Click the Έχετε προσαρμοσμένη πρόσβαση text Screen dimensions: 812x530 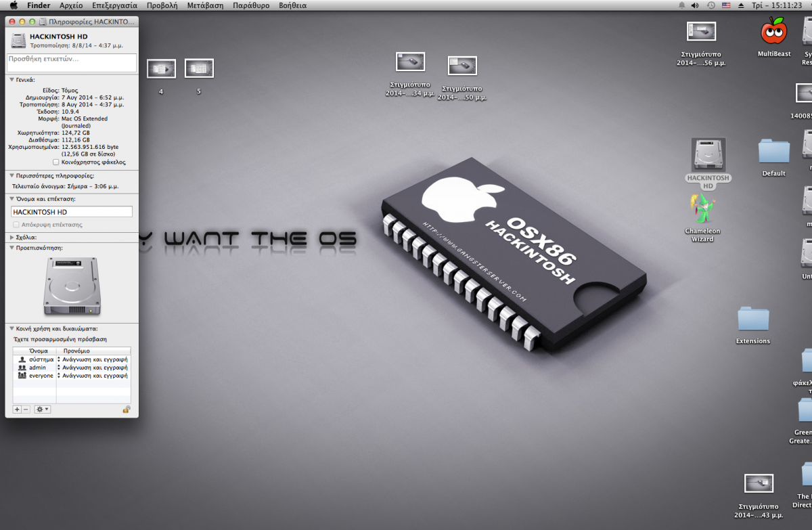coord(60,339)
